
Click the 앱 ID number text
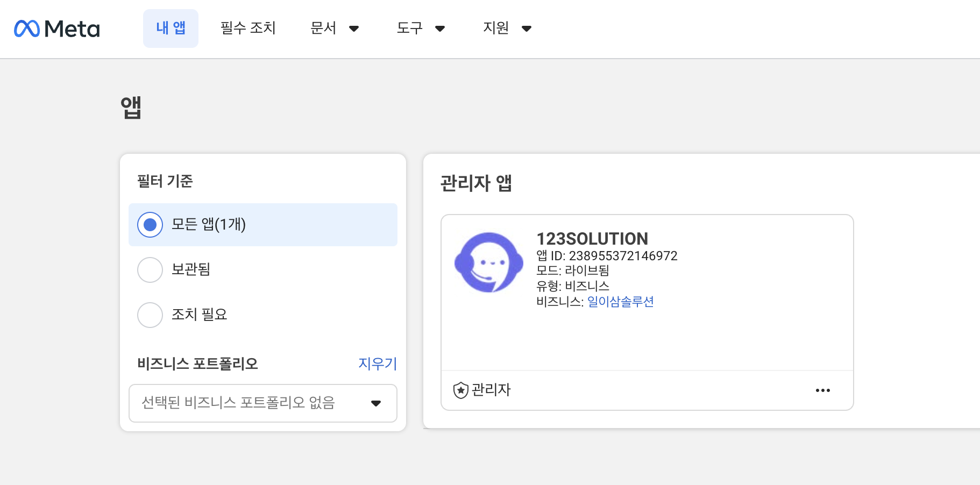pos(623,256)
